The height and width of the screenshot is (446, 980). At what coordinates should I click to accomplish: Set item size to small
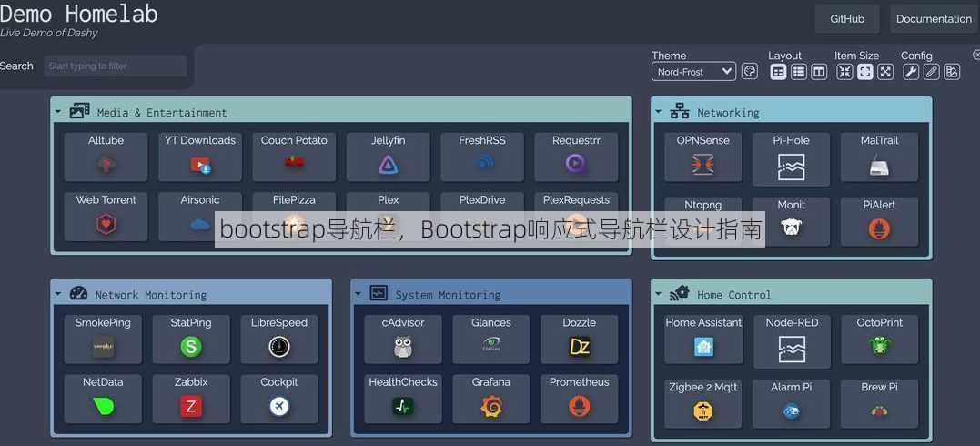click(x=844, y=72)
